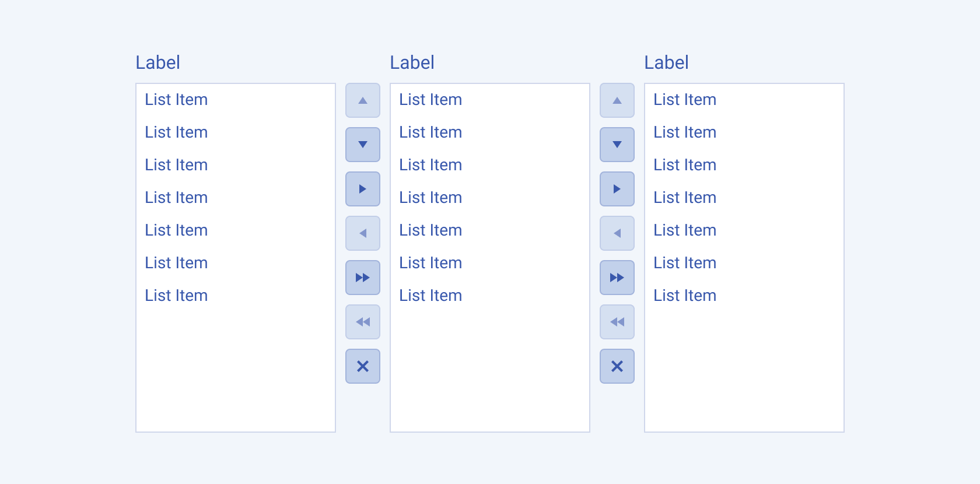The image size is (980, 484).
Task: Click the move up arrow between first two lists
Action: (362, 100)
